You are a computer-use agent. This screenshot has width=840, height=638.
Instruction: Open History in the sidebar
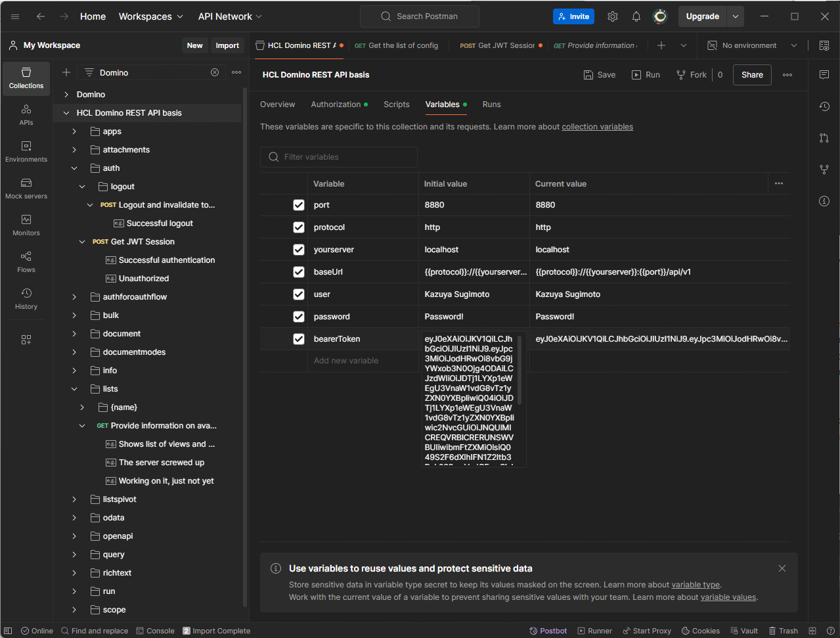[26, 298]
